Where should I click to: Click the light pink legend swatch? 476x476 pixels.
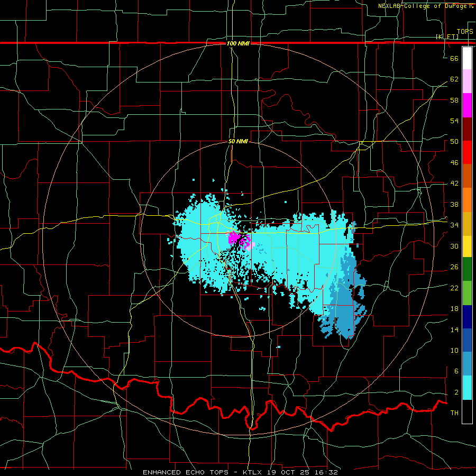[x=467, y=81]
